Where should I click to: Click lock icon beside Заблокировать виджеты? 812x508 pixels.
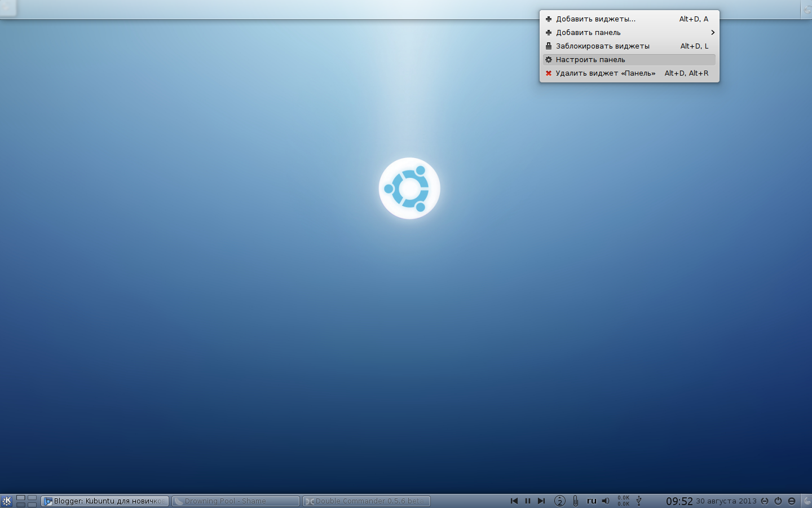(549, 46)
